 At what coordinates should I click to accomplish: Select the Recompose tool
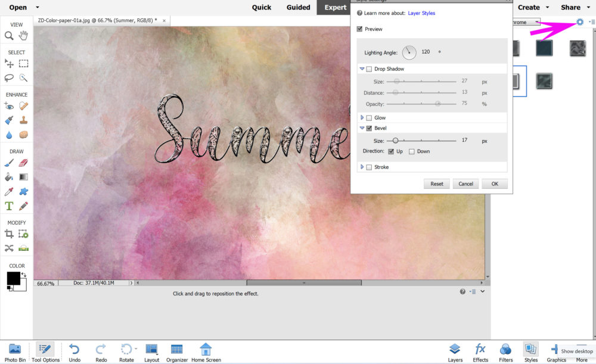tap(24, 234)
